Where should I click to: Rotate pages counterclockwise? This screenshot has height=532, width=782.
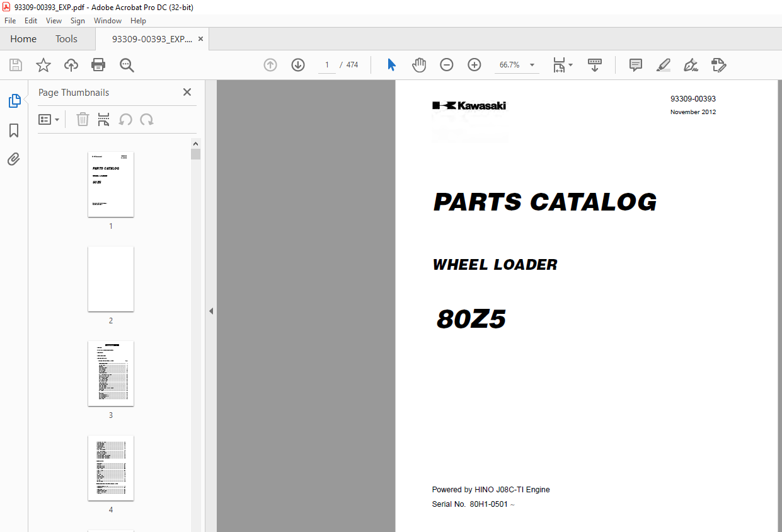[x=125, y=120]
